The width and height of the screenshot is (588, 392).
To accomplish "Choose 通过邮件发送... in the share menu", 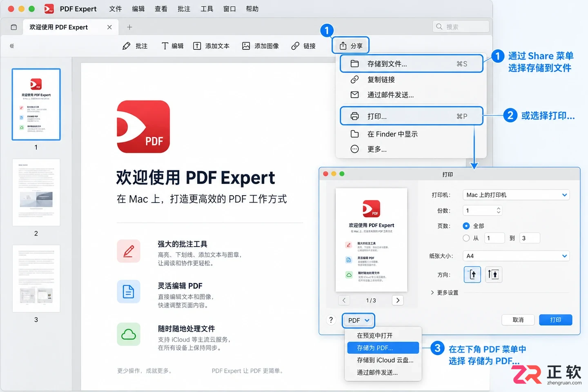I will click(x=411, y=95).
